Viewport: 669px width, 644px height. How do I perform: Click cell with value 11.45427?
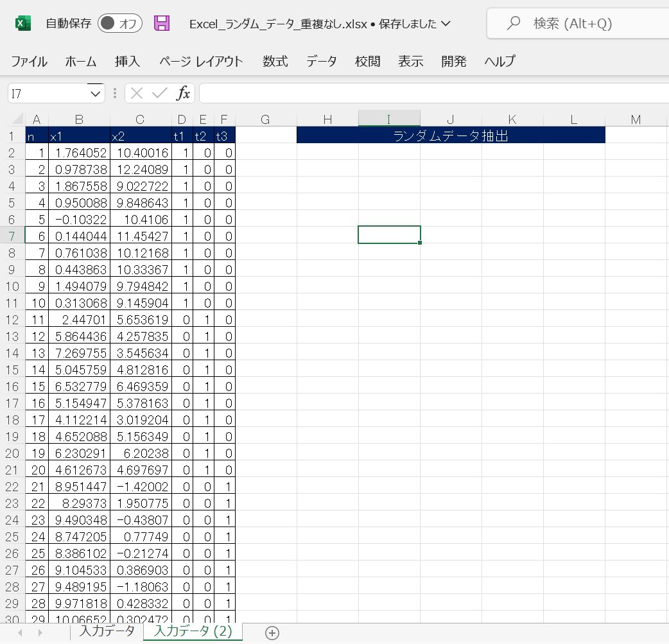point(141,236)
